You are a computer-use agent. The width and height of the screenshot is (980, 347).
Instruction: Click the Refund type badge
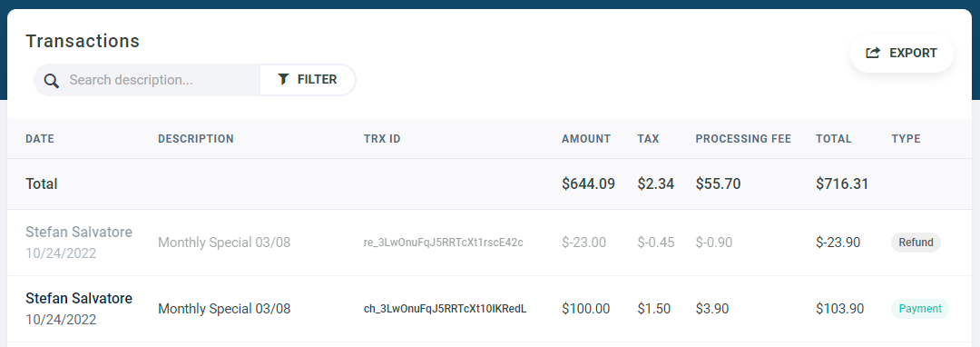point(916,243)
